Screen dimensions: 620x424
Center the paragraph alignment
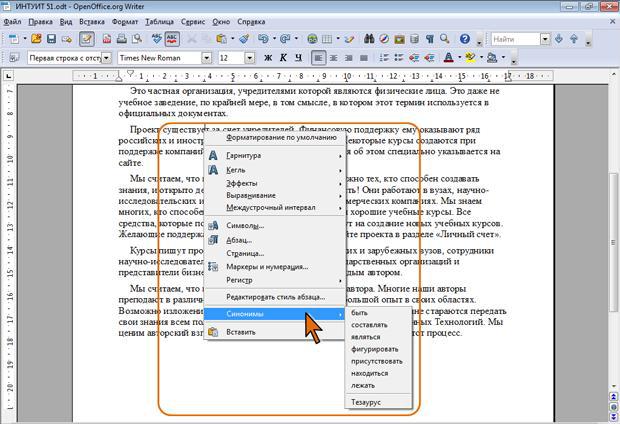[x=333, y=58]
